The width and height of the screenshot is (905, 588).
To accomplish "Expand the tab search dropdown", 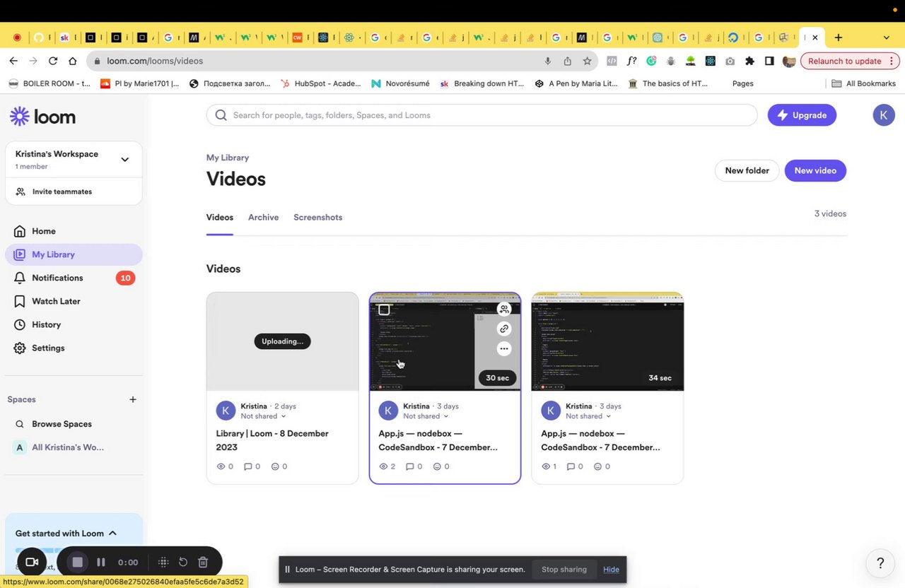I will pos(887,37).
